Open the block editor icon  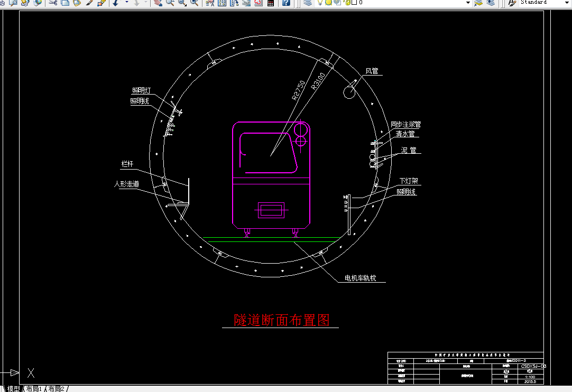pyautogui.click(x=101, y=3)
